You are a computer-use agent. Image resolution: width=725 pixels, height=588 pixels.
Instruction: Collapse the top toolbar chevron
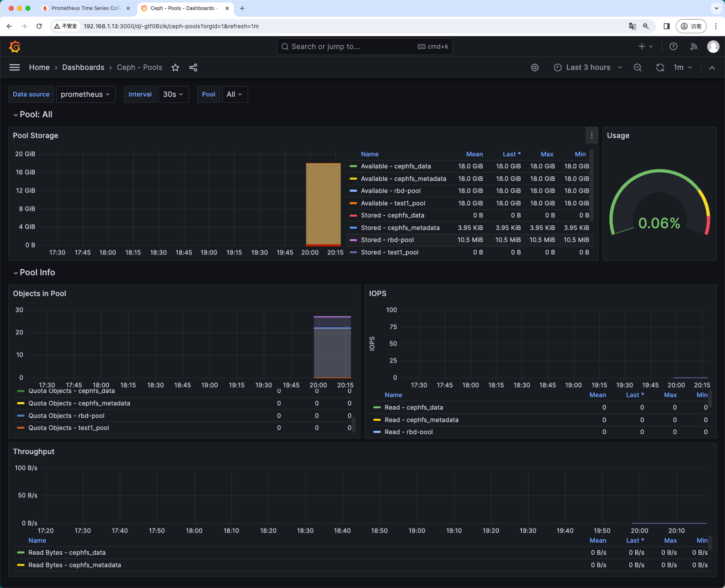(712, 68)
